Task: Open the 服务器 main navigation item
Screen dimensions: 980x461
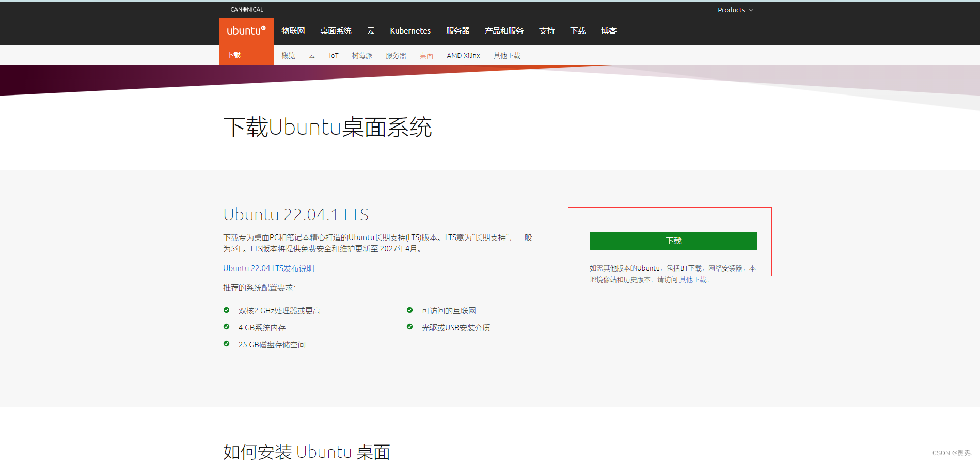Action: pyautogui.click(x=457, y=31)
